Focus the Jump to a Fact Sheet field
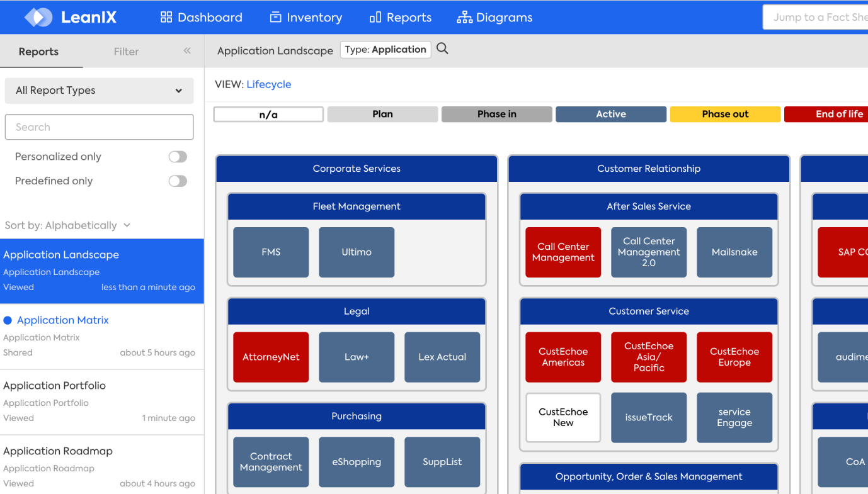Image resolution: width=868 pixels, height=494 pixels. 816,18
